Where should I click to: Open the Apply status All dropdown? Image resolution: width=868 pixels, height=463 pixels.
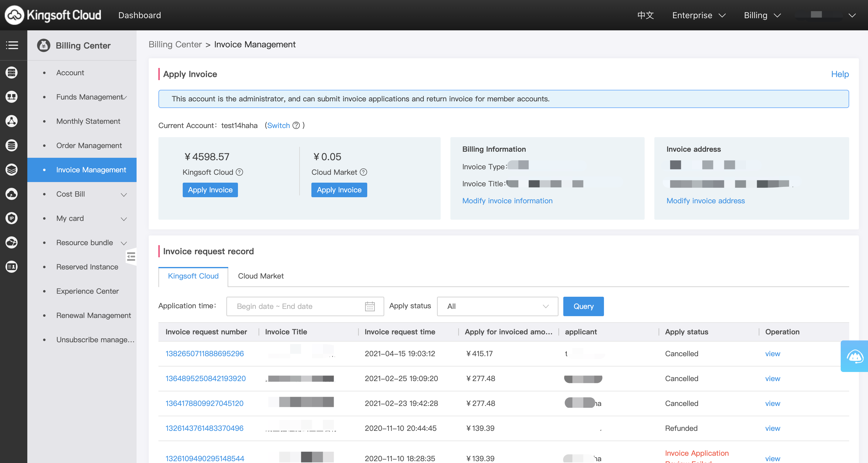[497, 306]
